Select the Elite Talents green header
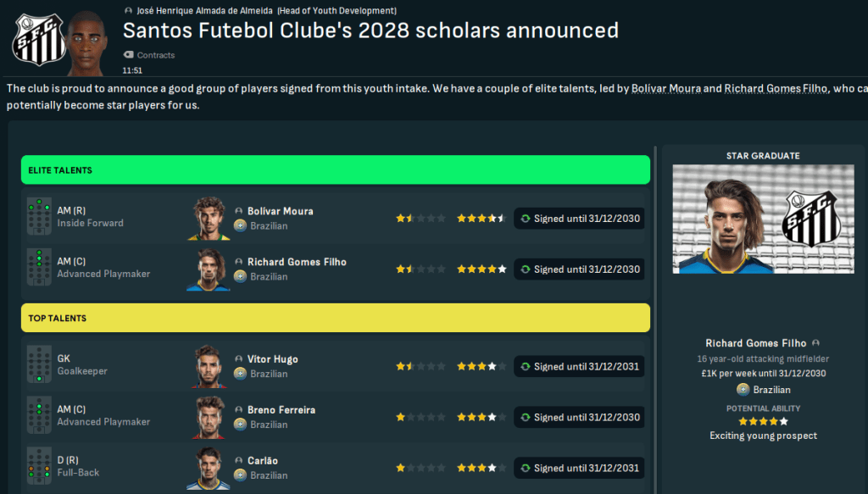This screenshot has height=494, width=868. [336, 170]
